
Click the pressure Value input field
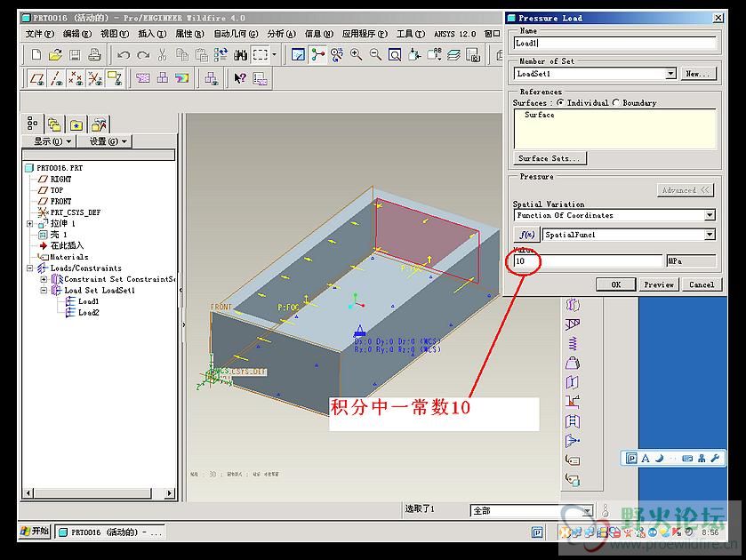[588, 261]
